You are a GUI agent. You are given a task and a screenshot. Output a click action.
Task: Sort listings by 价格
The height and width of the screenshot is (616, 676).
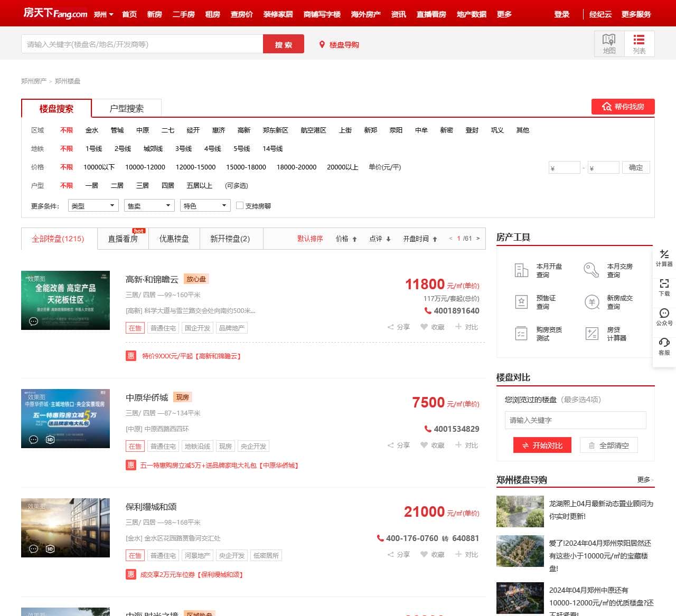346,239
